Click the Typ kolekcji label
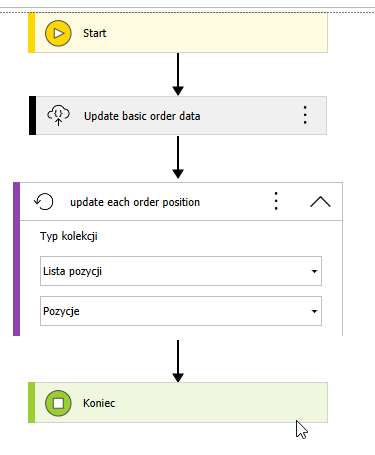375x455 pixels. pos(69,236)
